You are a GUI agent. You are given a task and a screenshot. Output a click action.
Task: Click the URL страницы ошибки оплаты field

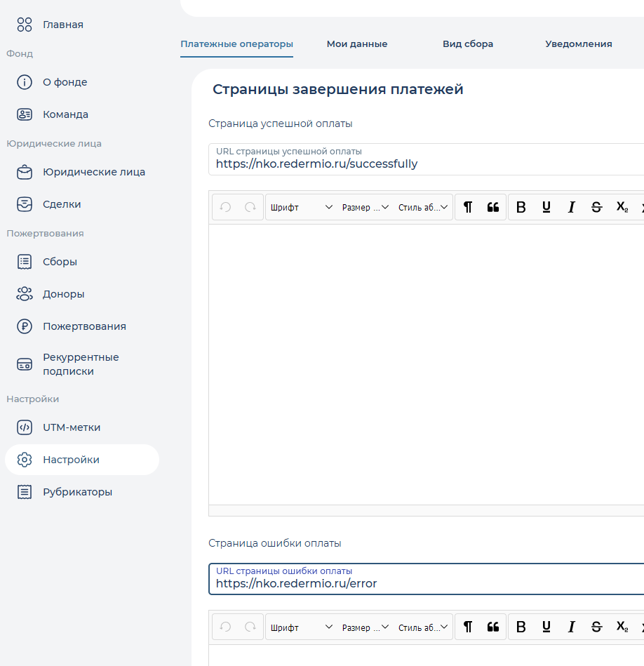(427, 579)
